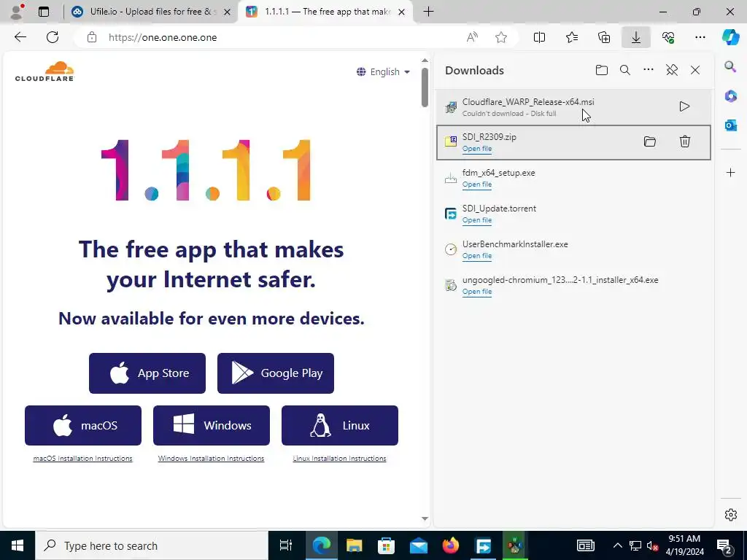Open file link for SDI_Update.torrent
The image size is (747, 560).
coord(477,220)
